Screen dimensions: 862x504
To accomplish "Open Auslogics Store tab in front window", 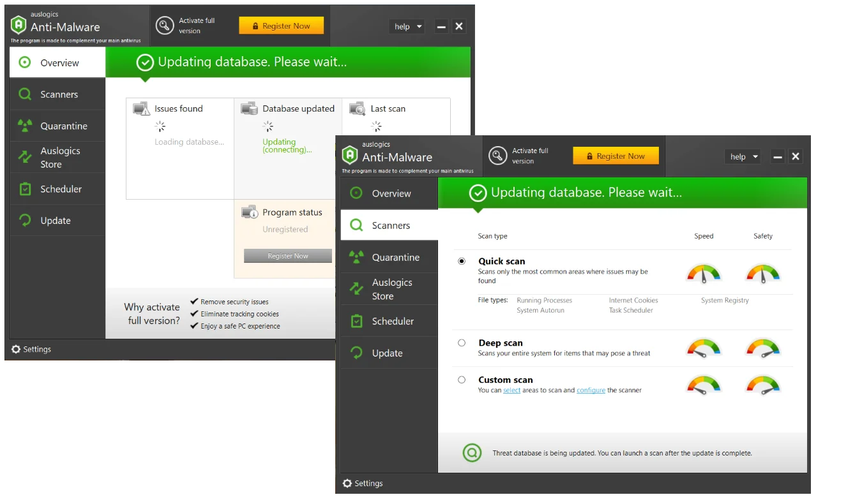I will click(389, 289).
